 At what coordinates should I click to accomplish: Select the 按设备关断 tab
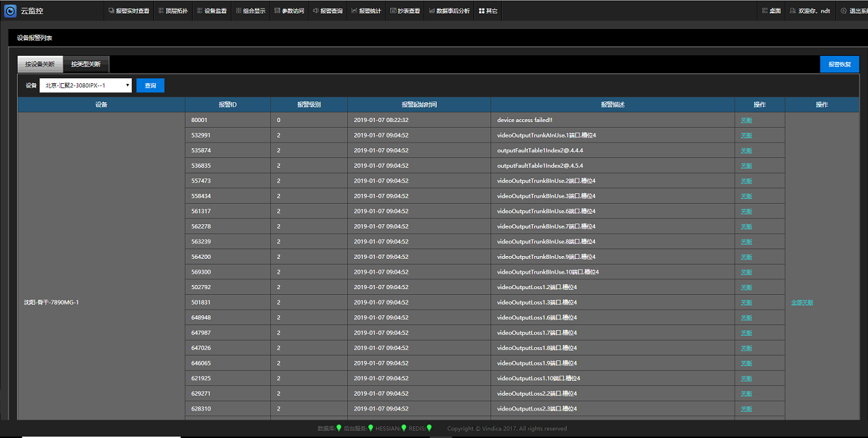(40, 64)
